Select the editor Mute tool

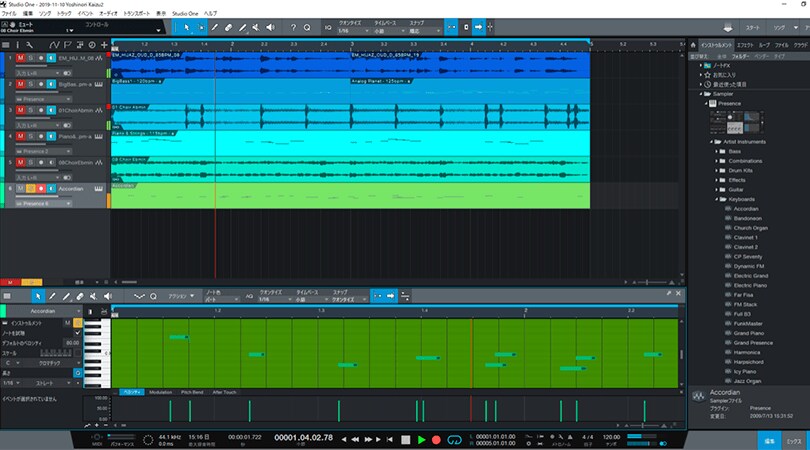pyautogui.click(x=94, y=296)
